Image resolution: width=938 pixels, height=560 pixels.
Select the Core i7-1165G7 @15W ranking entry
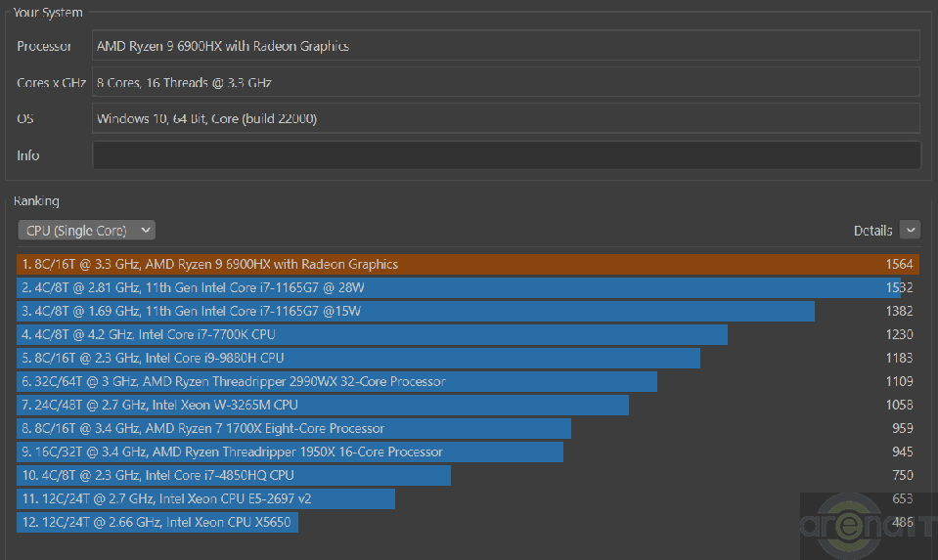416,311
